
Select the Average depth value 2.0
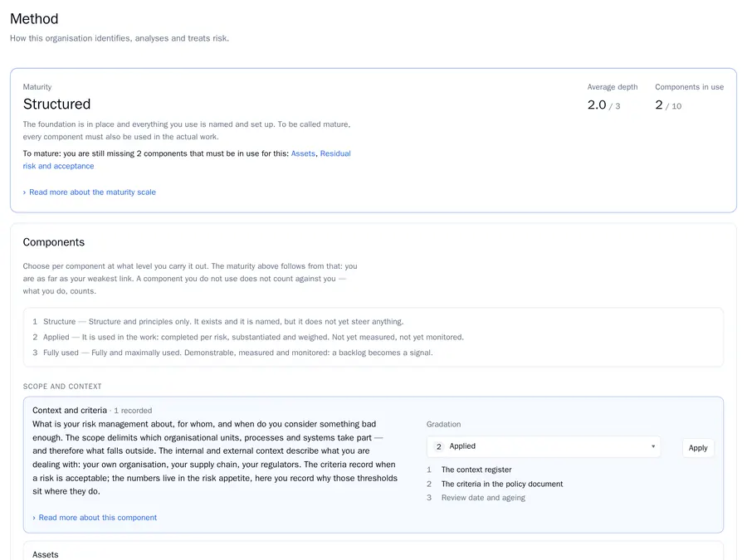point(597,105)
